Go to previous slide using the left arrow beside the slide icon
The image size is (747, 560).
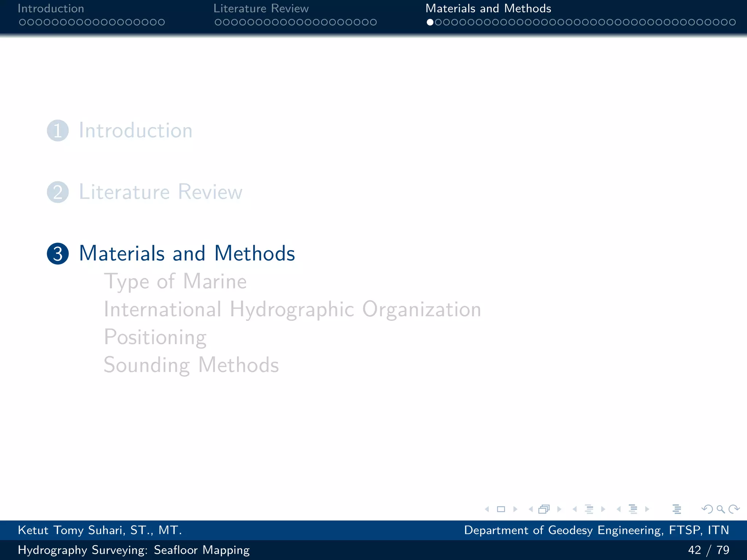point(487,509)
